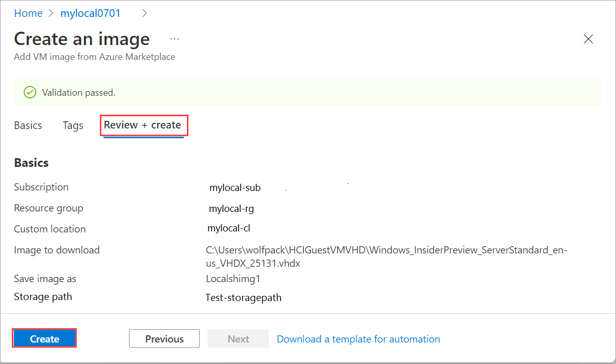Click the mylocal-cl custom location value
Viewport: 616px width, 364px height.
click(229, 228)
